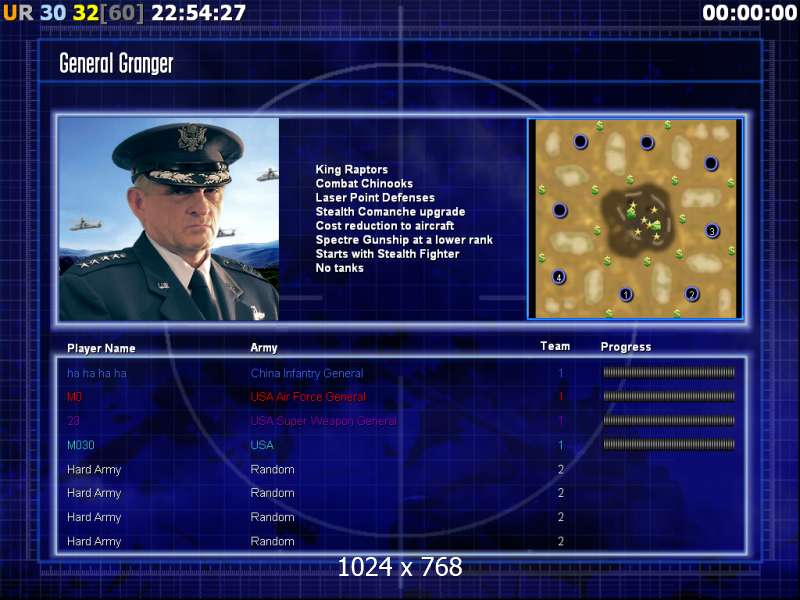Click start position 4 on minimap
Screen dimensions: 800x600
click(559, 277)
